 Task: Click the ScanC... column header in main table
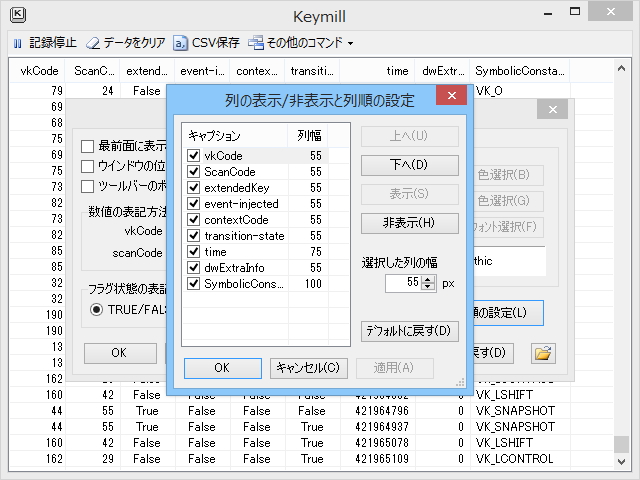click(93, 71)
